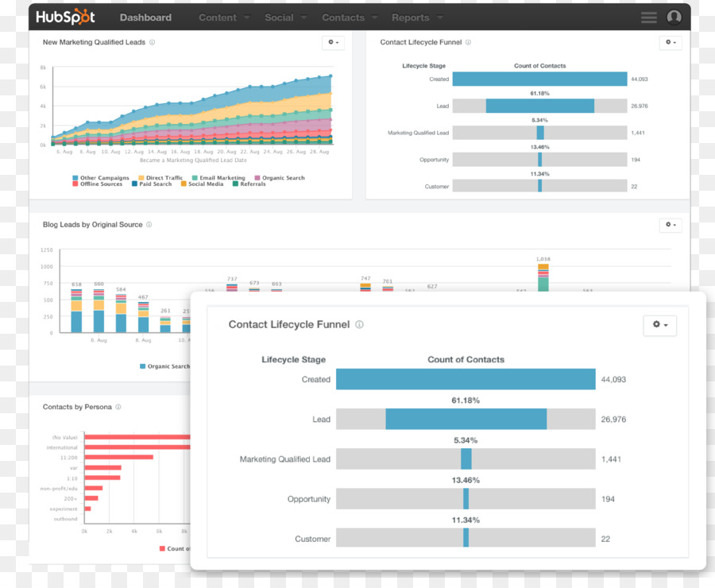715x588 pixels.
Task: Click the HubSpot logo
Action: click(x=65, y=17)
